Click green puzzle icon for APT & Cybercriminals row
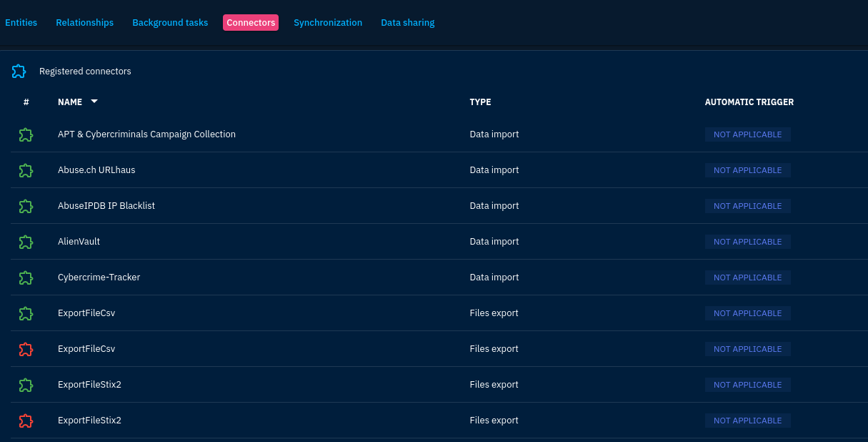The width and height of the screenshot is (868, 442). click(26, 134)
